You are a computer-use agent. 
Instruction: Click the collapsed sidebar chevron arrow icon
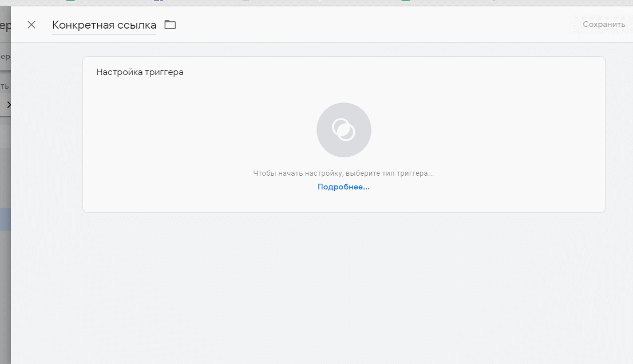coord(9,105)
